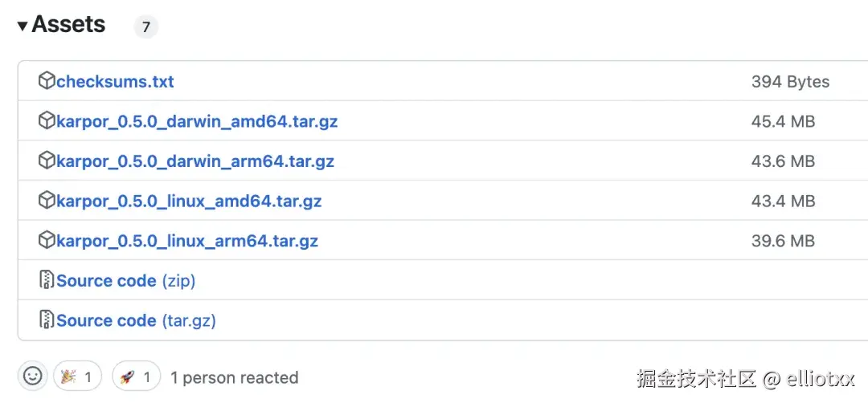Click archive icon beside Source code (tar.gz)
The width and height of the screenshot is (868, 403).
click(x=47, y=320)
